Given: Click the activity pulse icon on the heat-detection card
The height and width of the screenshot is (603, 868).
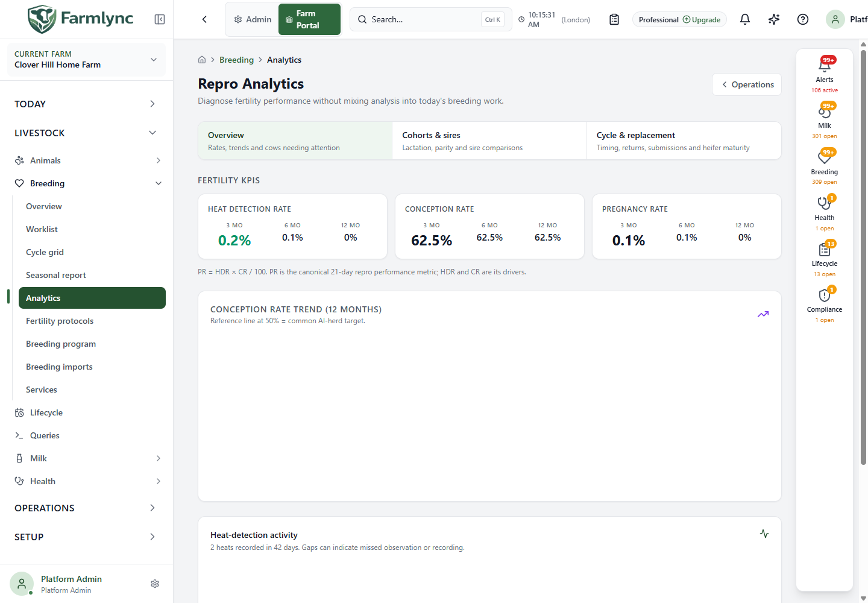Looking at the screenshot, I should click(764, 534).
